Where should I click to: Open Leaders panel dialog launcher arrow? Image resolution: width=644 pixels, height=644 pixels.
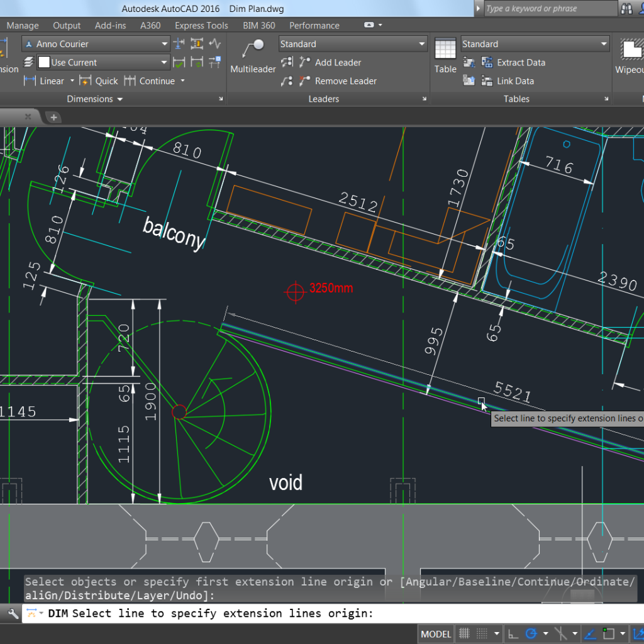coord(425,99)
